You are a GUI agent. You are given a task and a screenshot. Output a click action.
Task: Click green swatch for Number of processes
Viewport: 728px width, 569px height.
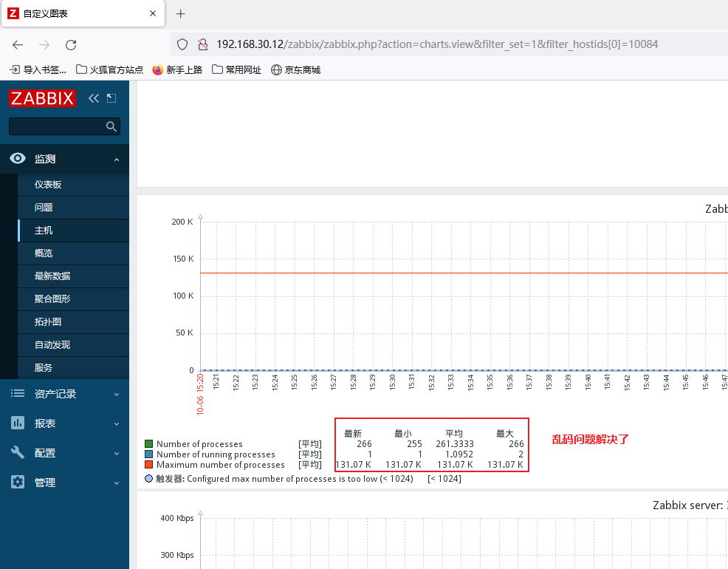(148, 443)
